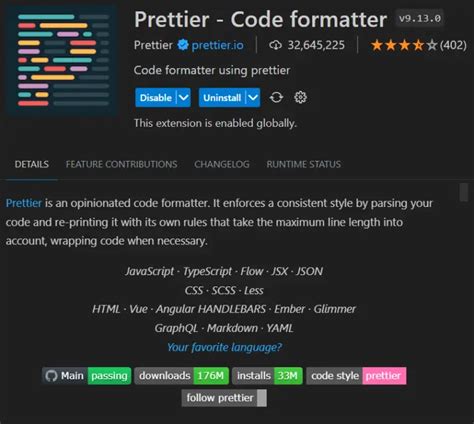Expand the Uninstall dropdown arrow
The height and width of the screenshot is (424, 474).
(x=253, y=98)
